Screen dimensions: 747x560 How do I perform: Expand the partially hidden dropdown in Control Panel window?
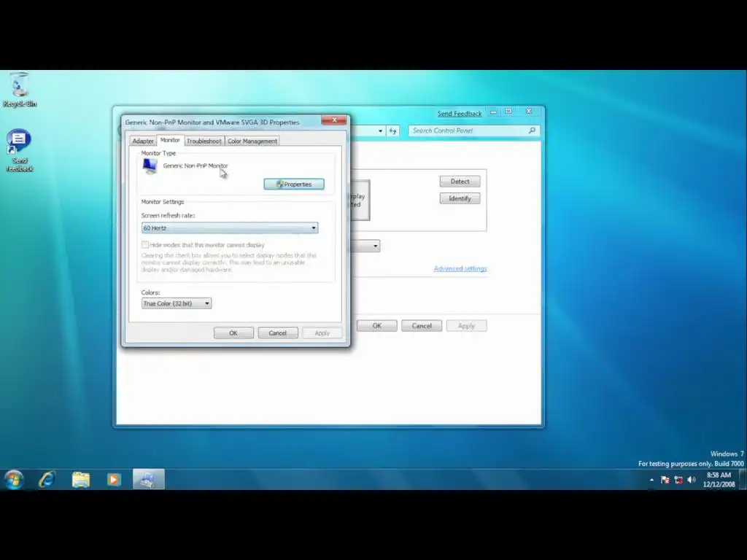point(376,246)
